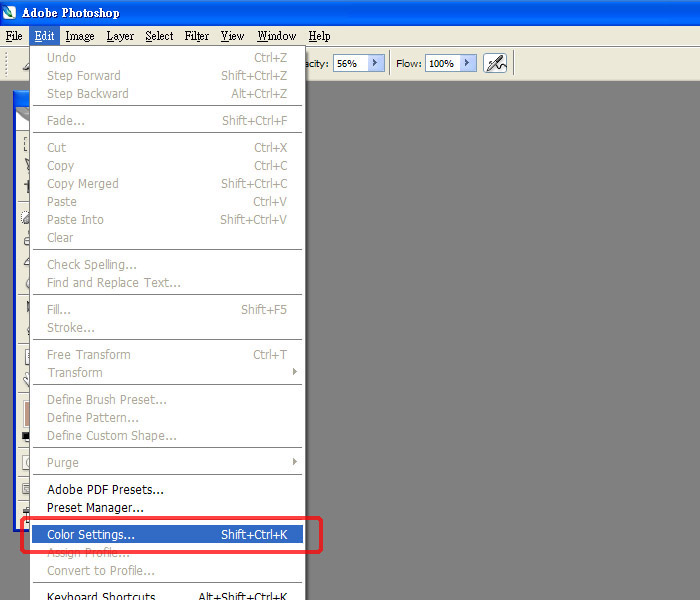Open the Image menu
The width and height of the screenshot is (700, 600).
click(x=80, y=36)
